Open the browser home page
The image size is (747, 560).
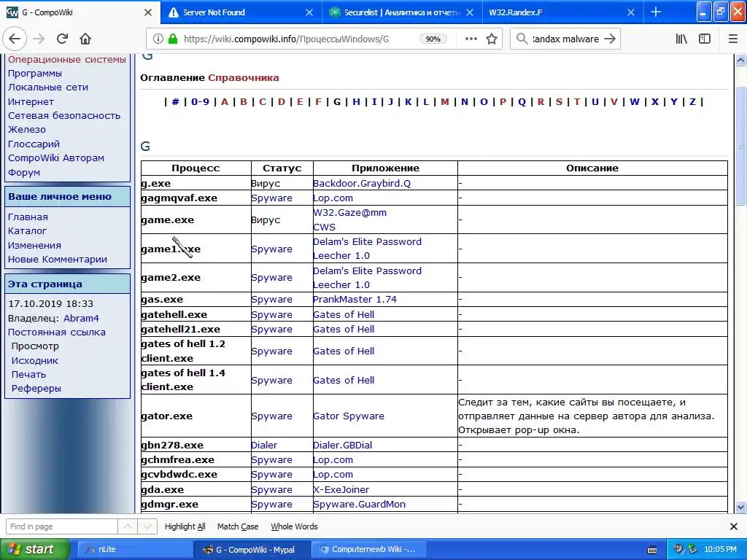pos(85,39)
